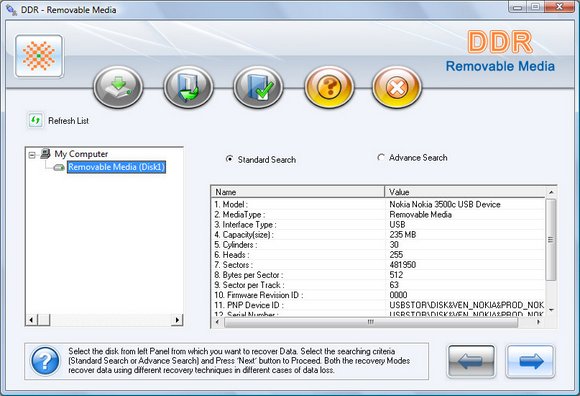The image size is (580, 396).
Task: Select the '7. Sectors :' row
Action: tap(378, 265)
